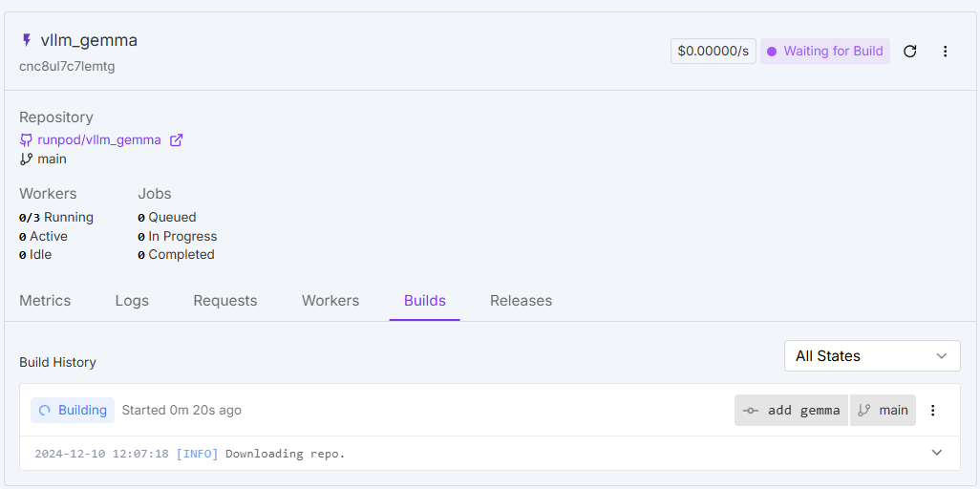
Task: Click the lightning bolt icon beside vllm_gemma title
Action: [x=27, y=40]
